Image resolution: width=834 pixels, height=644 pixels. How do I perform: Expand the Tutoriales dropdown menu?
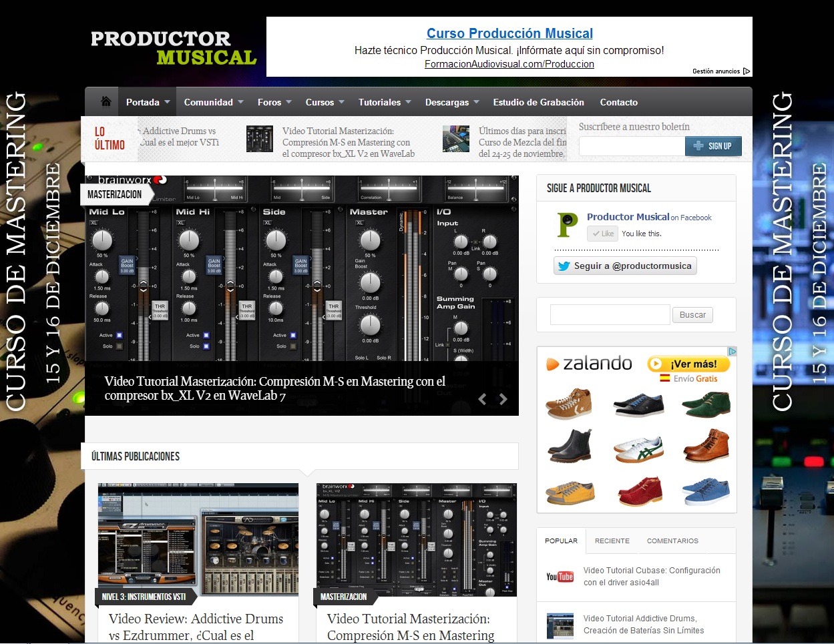pyautogui.click(x=384, y=102)
